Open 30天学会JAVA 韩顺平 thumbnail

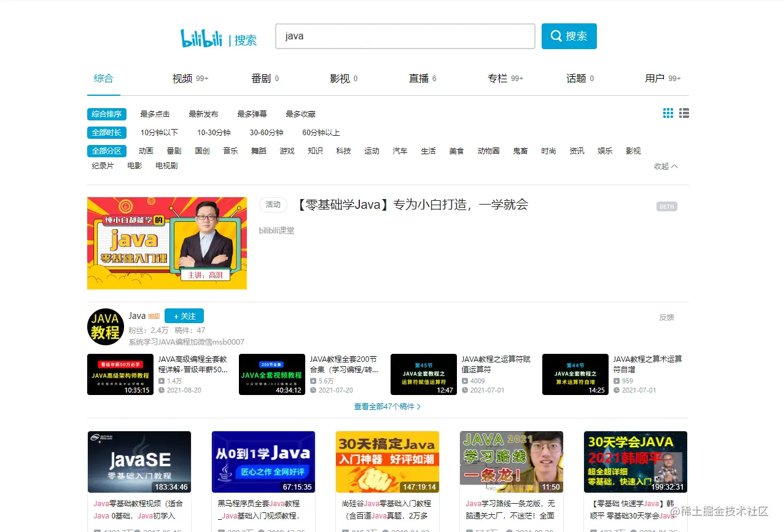636,462
